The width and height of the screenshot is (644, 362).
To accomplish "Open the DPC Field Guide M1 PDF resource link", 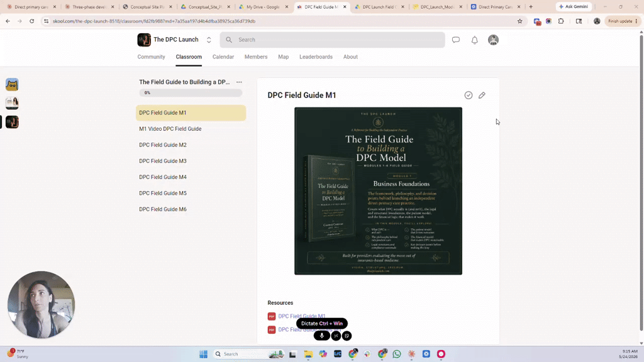I will 301,316.
